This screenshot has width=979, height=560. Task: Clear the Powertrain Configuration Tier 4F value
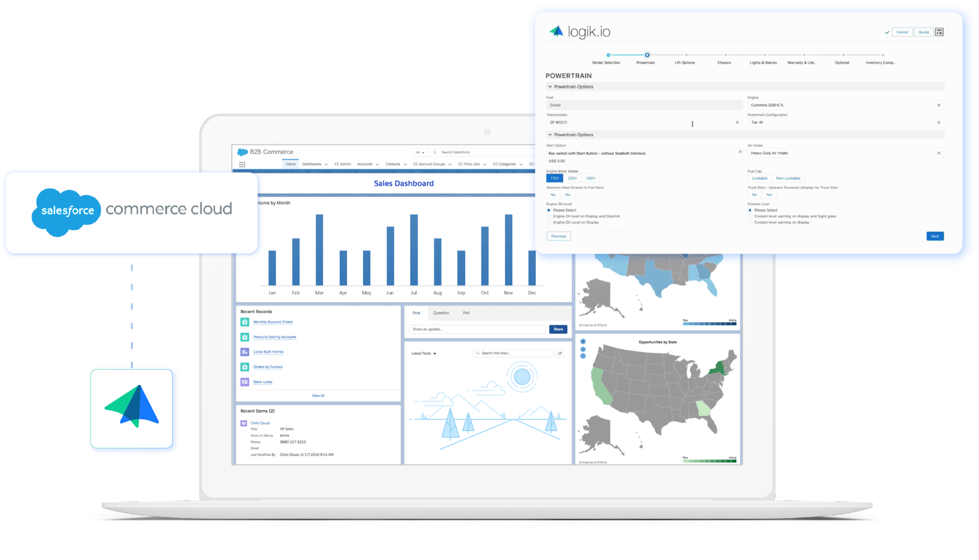click(939, 122)
